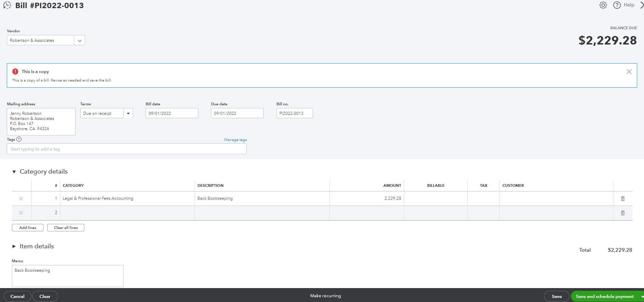Click the Vendor name field

40,40
